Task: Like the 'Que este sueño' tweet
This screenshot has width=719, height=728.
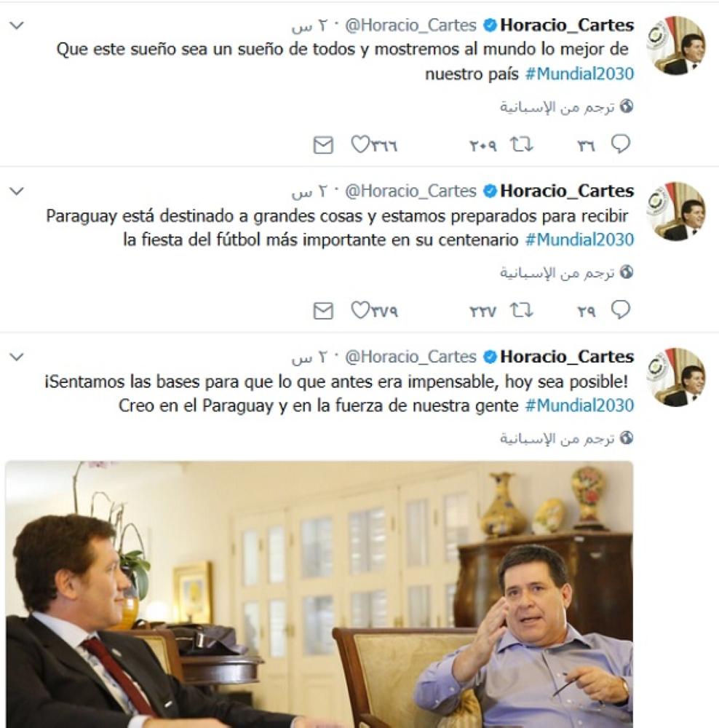Action: pyautogui.click(x=361, y=145)
